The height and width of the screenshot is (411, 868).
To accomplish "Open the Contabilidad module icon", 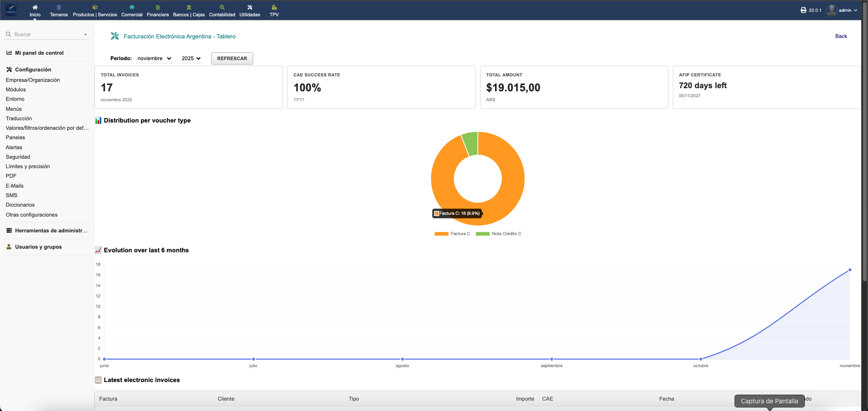I will (x=222, y=7).
